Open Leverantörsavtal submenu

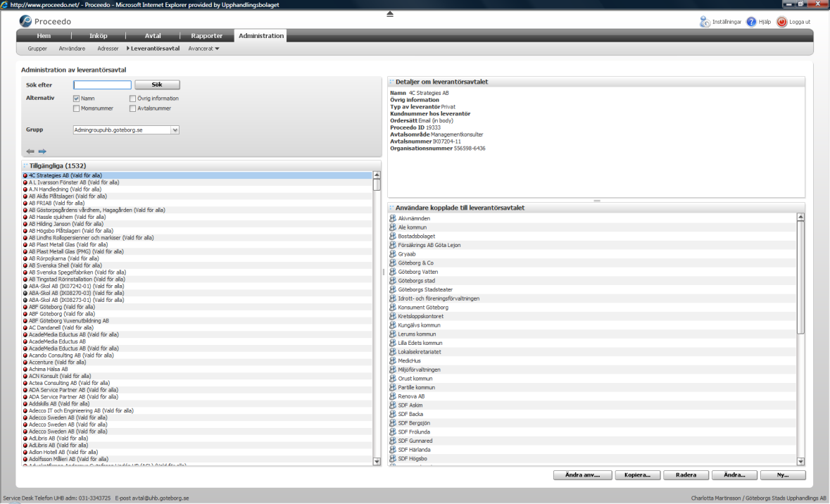(155, 49)
